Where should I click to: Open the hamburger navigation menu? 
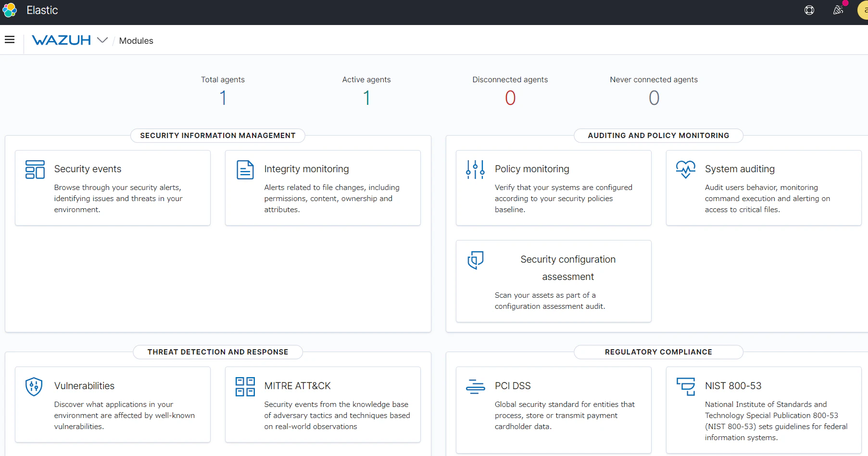click(x=10, y=40)
